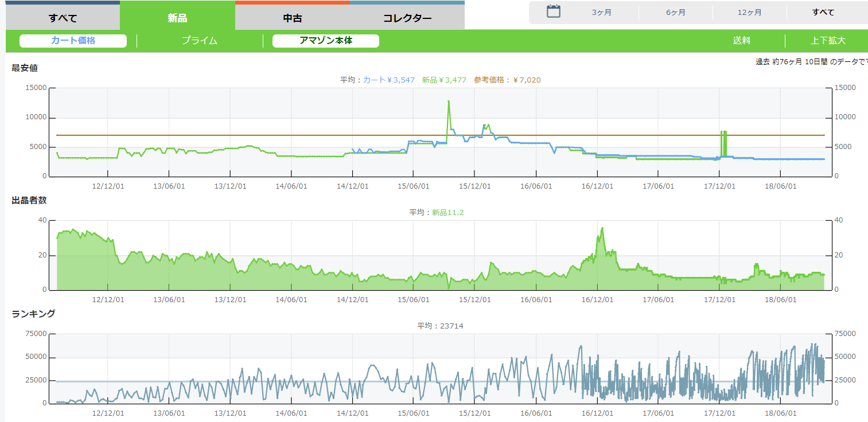Open the コレクター tab
The height and width of the screenshot is (422, 868).
[x=407, y=18]
